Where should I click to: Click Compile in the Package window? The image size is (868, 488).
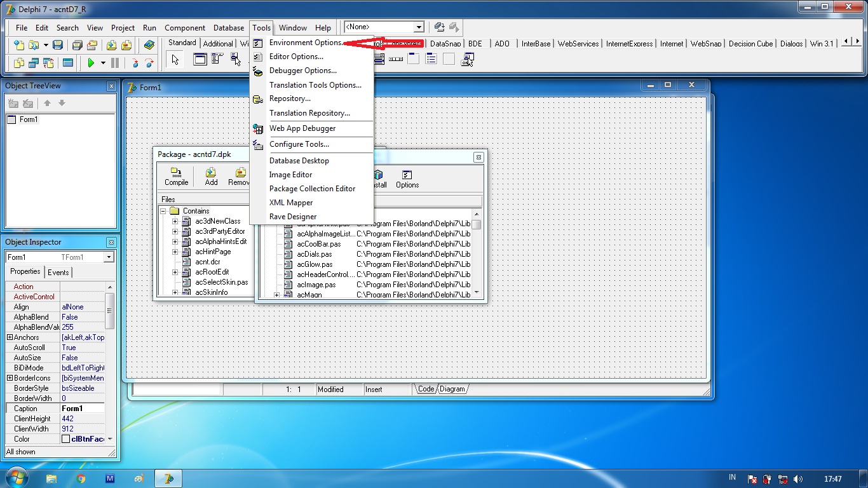177,177
